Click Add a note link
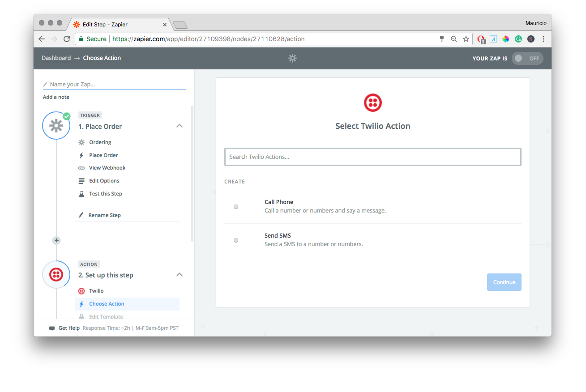This screenshot has height=392, width=586. coord(56,97)
